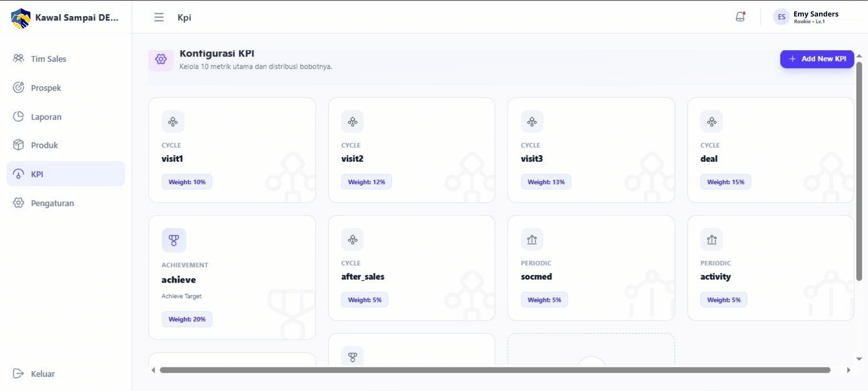
Task: Toggle the hamburger sidebar menu icon
Action: (159, 17)
